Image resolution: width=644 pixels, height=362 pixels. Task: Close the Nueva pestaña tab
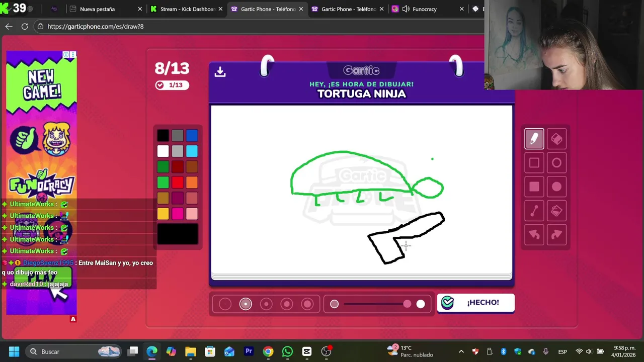tap(140, 9)
